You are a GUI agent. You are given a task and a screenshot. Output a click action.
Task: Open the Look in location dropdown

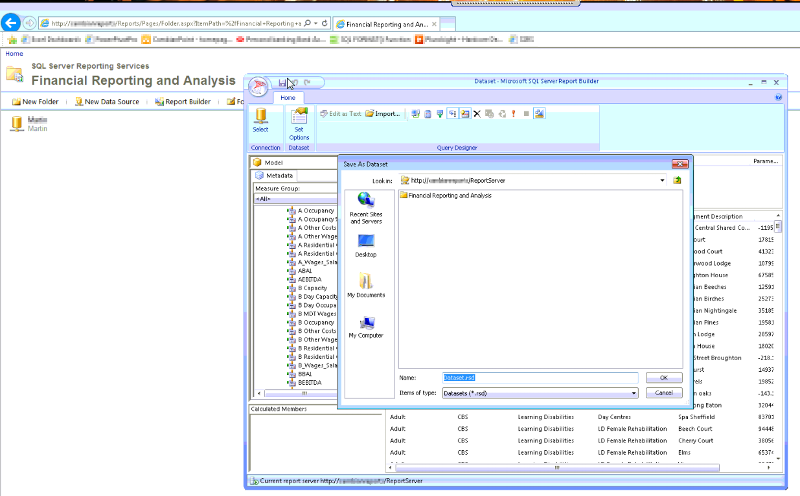[662, 181]
